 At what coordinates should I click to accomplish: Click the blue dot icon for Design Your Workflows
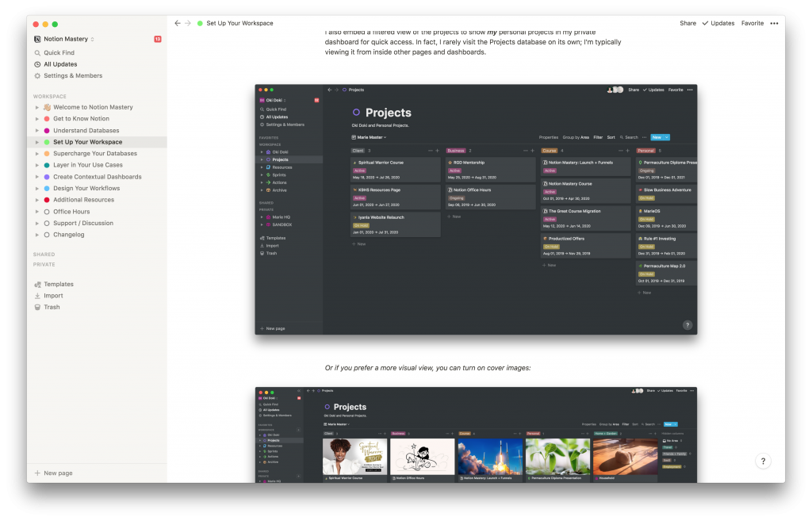coord(47,188)
